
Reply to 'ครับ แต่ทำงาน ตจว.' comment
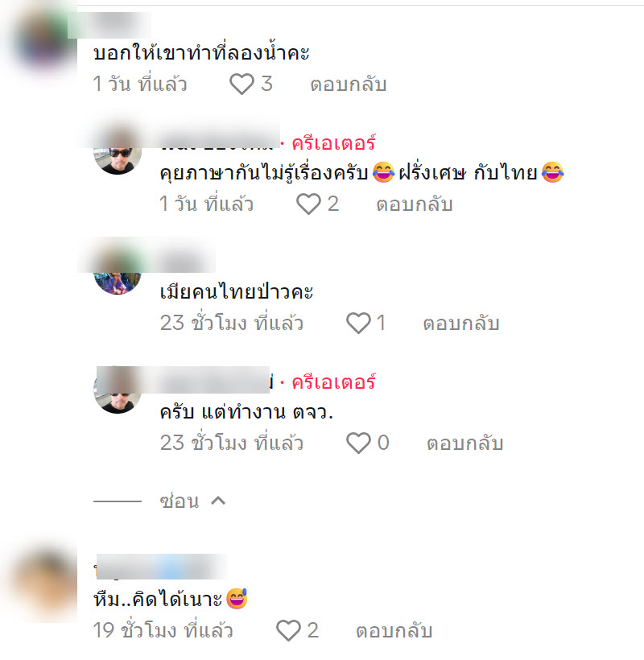(x=465, y=443)
